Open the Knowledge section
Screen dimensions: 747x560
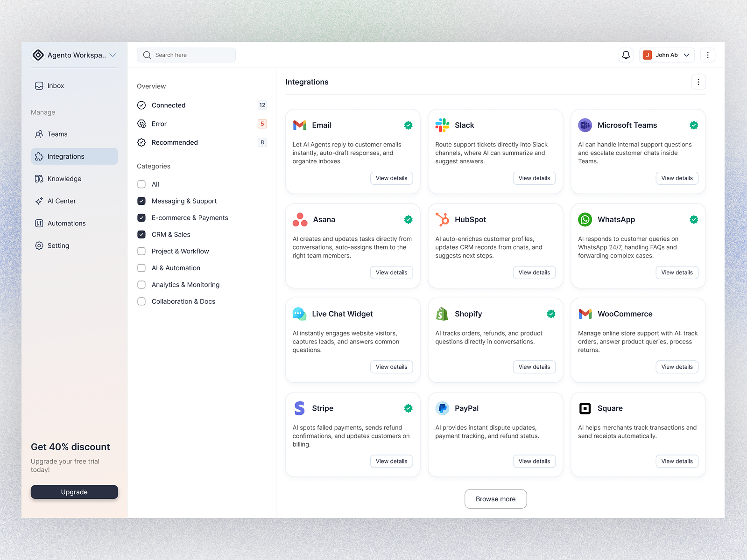coord(63,178)
